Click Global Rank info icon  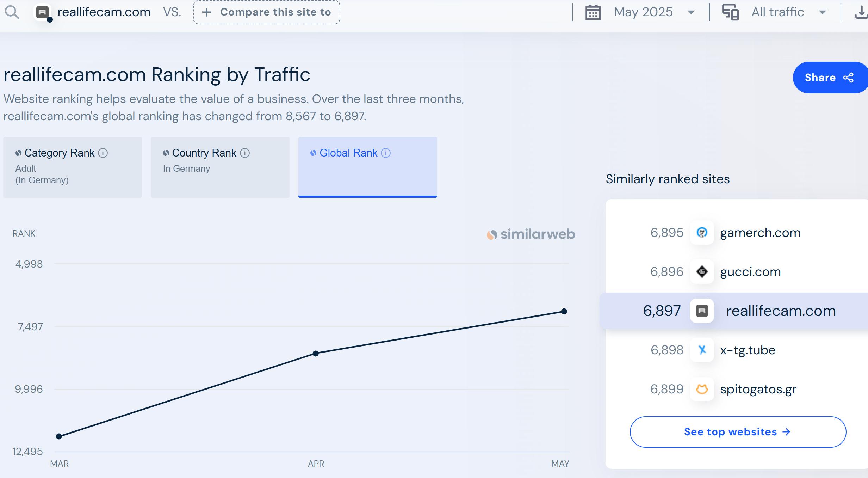tap(386, 153)
